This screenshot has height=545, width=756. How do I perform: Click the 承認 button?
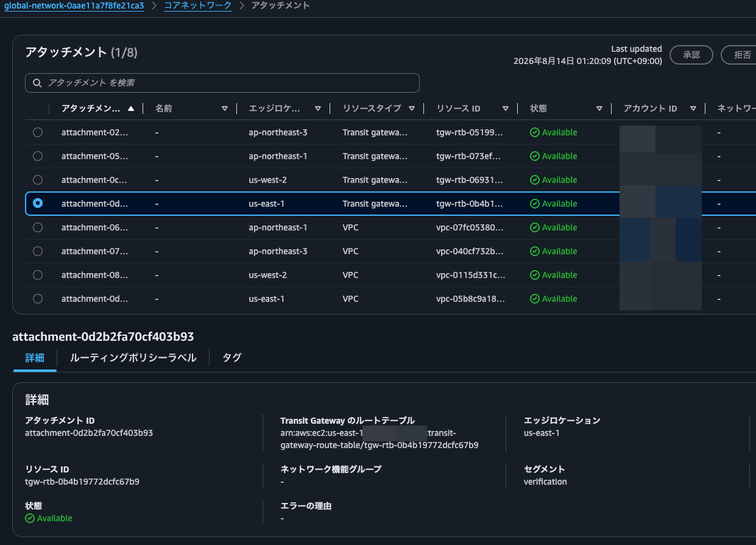(x=691, y=55)
